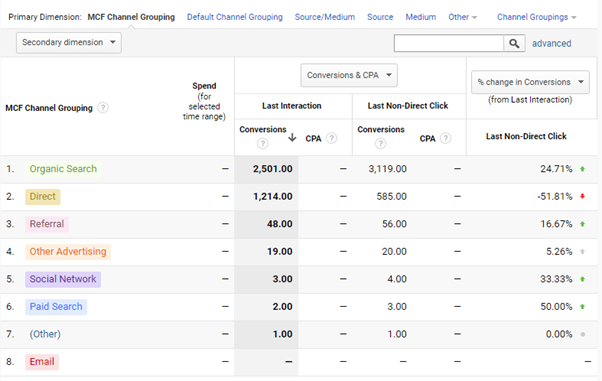Select the -51.81% change value
Image resolution: width=602 pixels, height=381 pixels.
point(555,197)
